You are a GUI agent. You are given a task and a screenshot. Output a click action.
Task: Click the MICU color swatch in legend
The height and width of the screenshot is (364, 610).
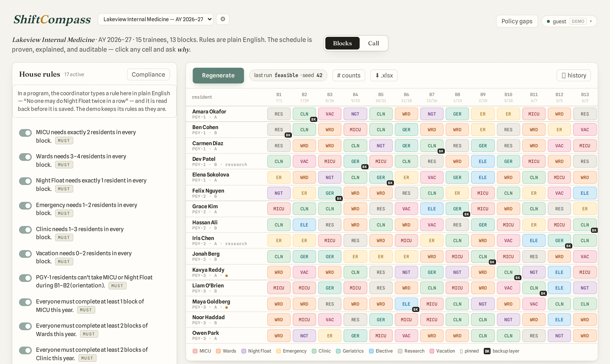pyautogui.click(x=195, y=351)
